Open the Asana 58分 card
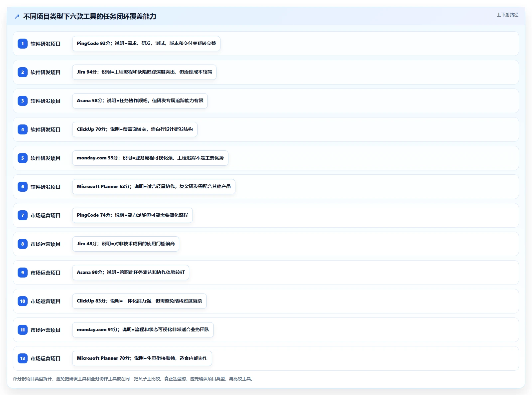532x395 pixels. 140,101
